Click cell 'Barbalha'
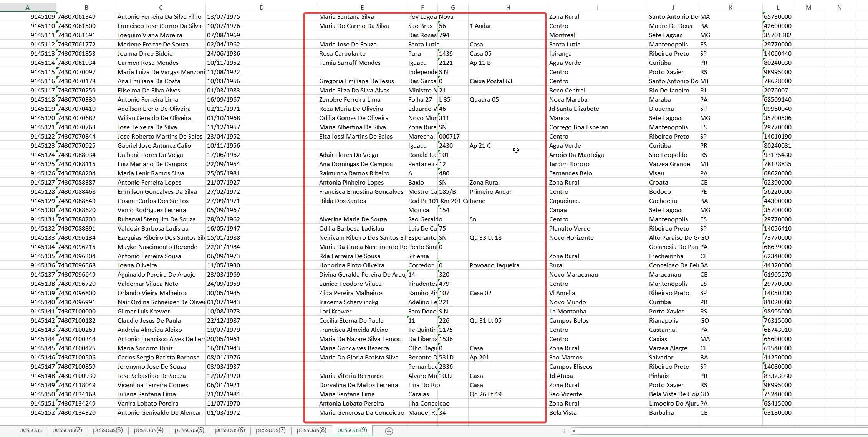The width and height of the screenshot is (868, 437). pyautogui.click(x=673, y=412)
